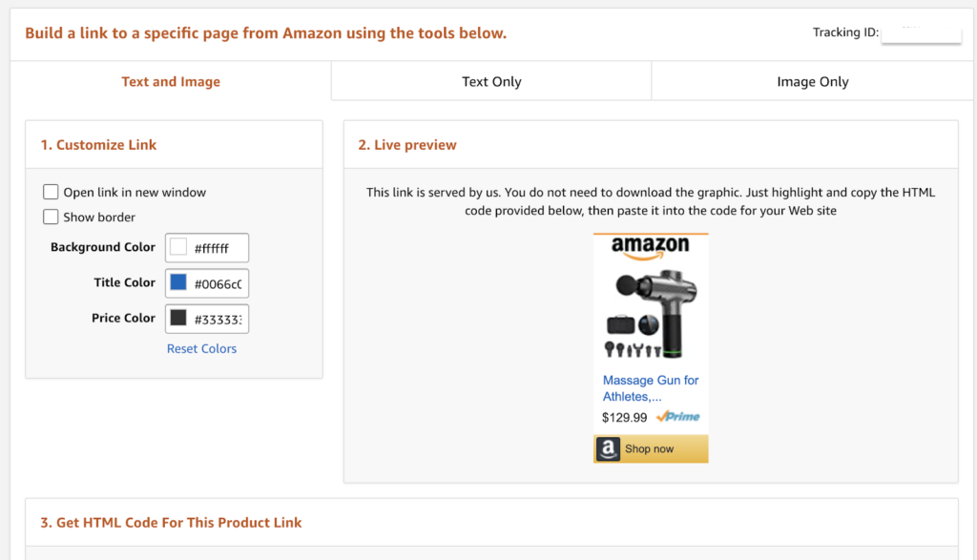Pick the blue Title Color swatch

tap(178, 282)
